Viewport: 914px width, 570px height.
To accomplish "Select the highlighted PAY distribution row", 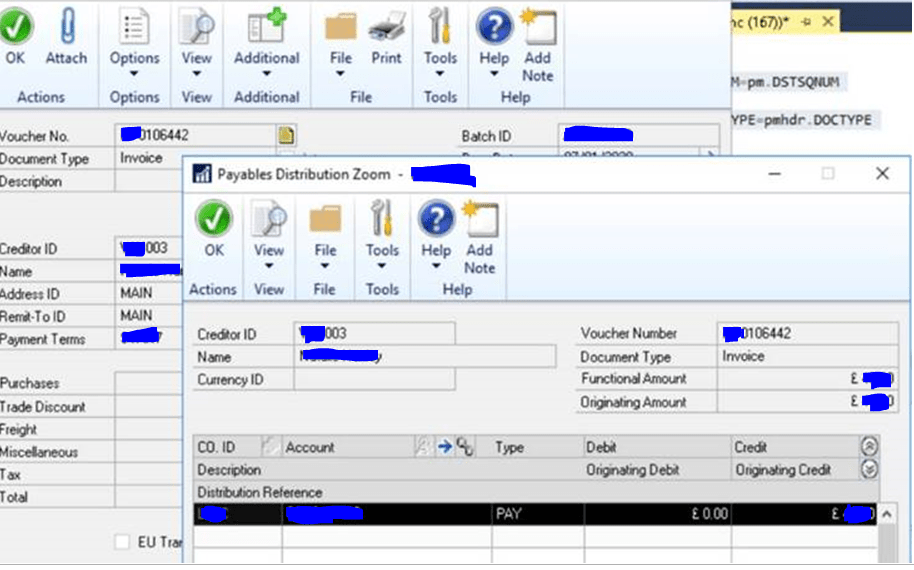I will (536, 514).
